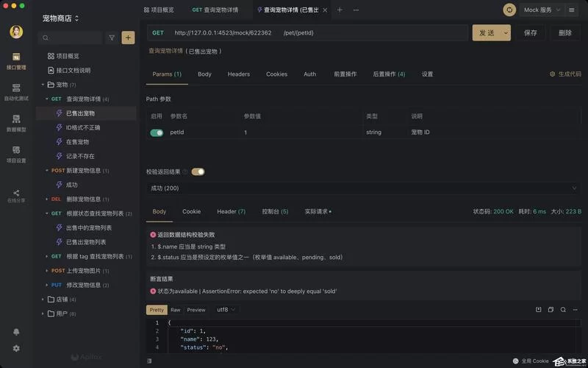Select the Preview view button
Screen dimensions: 588x368
[196, 310]
